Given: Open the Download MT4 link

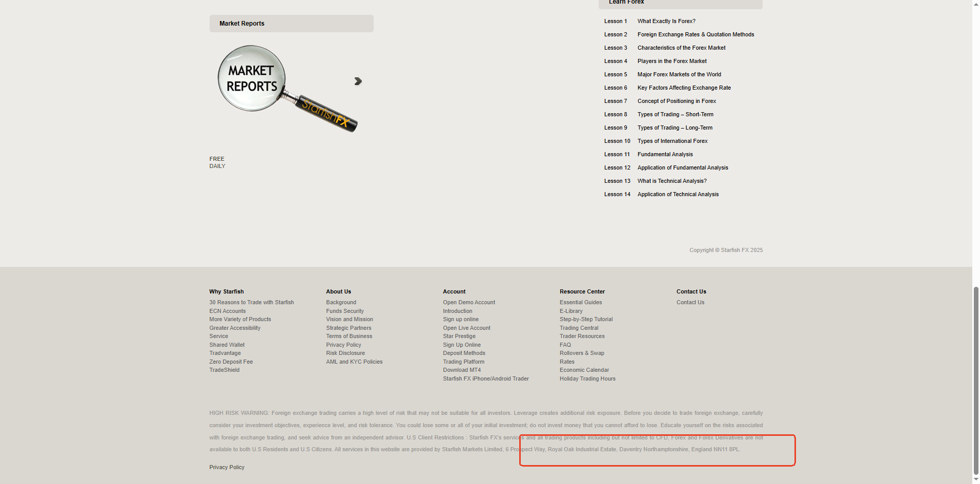Looking at the screenshot, I should point(461,370).
